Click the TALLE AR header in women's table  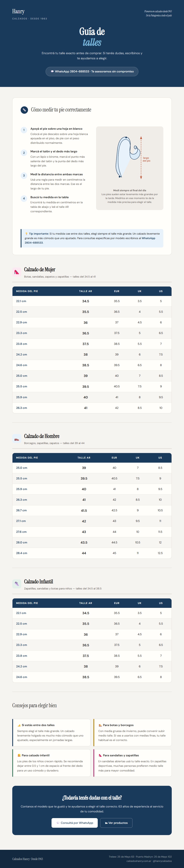[x=86, y=291]
